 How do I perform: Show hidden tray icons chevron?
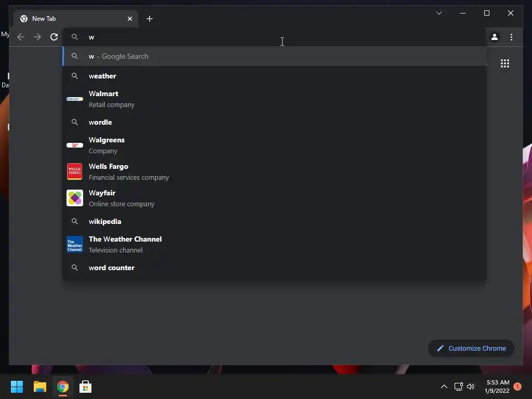click(444, 387)
